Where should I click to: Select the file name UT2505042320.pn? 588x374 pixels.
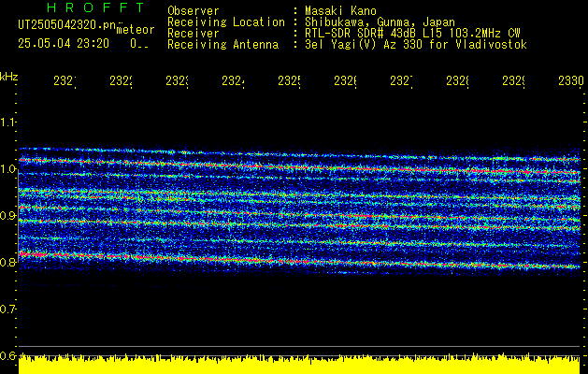(x=66, y=25)
